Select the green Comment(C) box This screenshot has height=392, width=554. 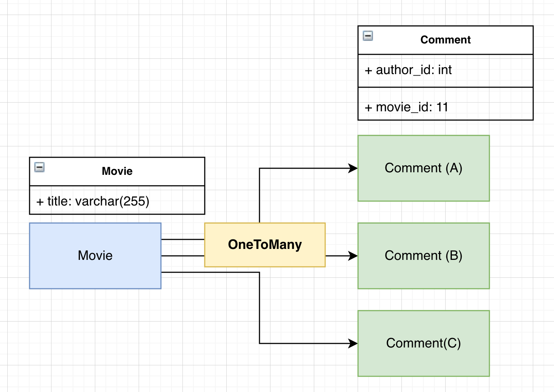click(x=423, y=343)
